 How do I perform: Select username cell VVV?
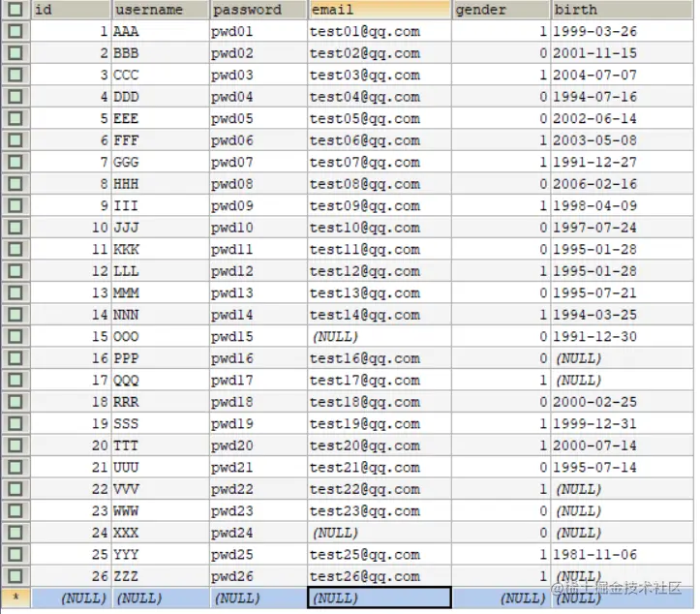(161, 489)
